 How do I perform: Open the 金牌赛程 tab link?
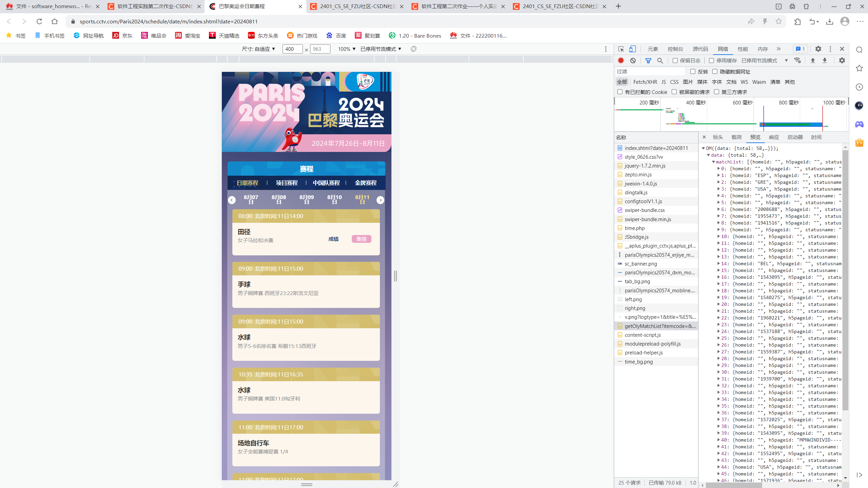click(366, 183)
